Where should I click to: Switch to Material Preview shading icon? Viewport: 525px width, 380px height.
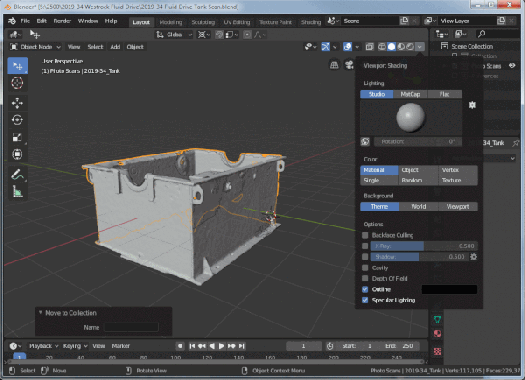(400, 47)
